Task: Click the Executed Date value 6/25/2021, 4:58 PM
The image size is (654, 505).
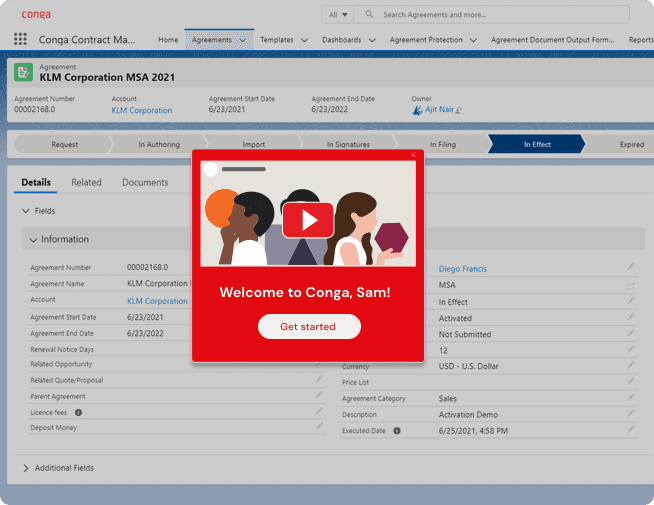Action: (473, 431)
